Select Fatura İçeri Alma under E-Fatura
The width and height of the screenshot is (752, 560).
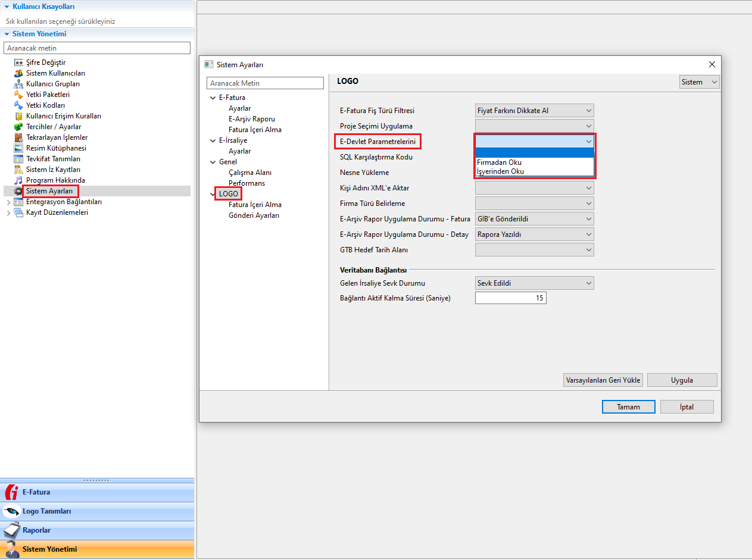point(255,130)
